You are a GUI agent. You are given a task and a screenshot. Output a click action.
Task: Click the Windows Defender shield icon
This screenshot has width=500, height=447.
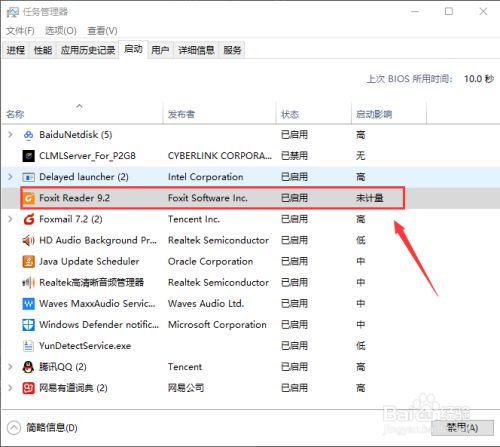(28, 325)
